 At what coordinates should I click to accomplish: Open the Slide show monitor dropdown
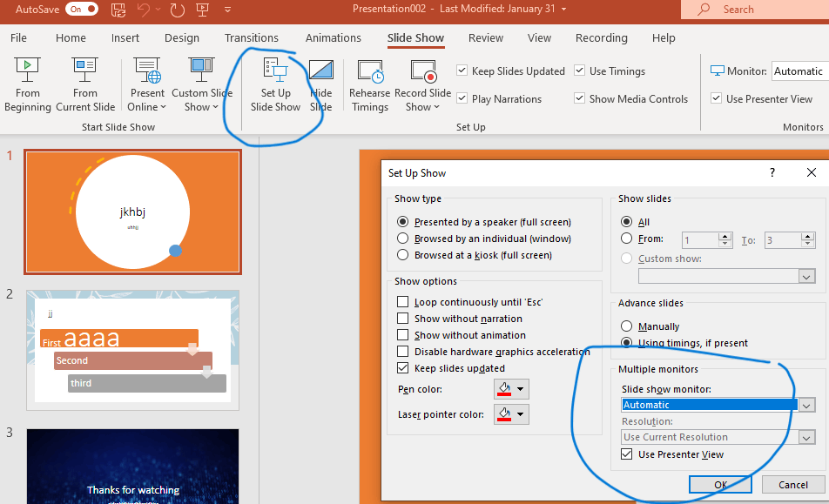point(807,405)
